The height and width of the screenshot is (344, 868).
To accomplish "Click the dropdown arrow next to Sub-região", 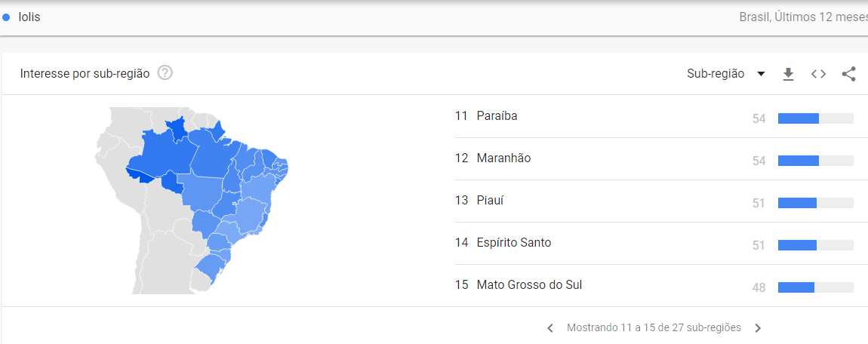I will pyautogui.click(x=761, y=74).
